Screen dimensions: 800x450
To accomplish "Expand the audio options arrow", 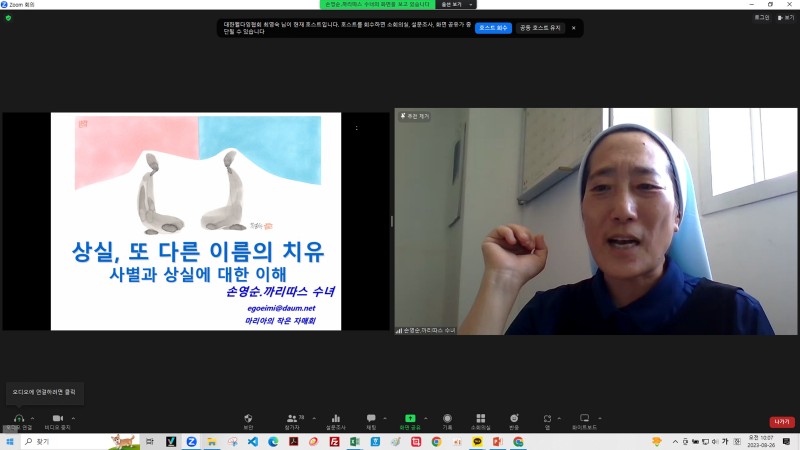I will point(33,417).
